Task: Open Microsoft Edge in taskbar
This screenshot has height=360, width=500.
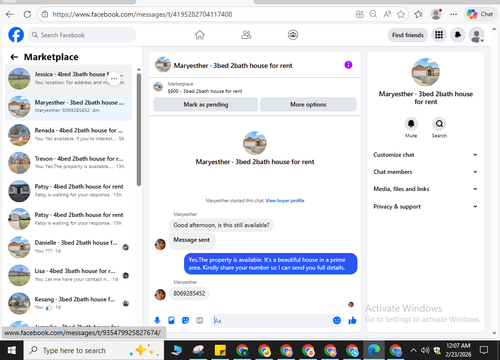Action: (374, 350)
